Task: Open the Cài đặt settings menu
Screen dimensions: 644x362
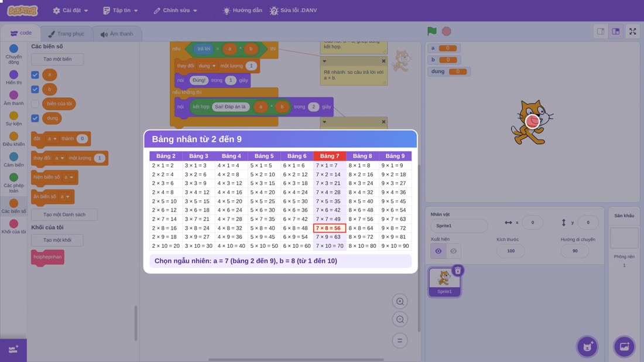Action: (70, 11)
